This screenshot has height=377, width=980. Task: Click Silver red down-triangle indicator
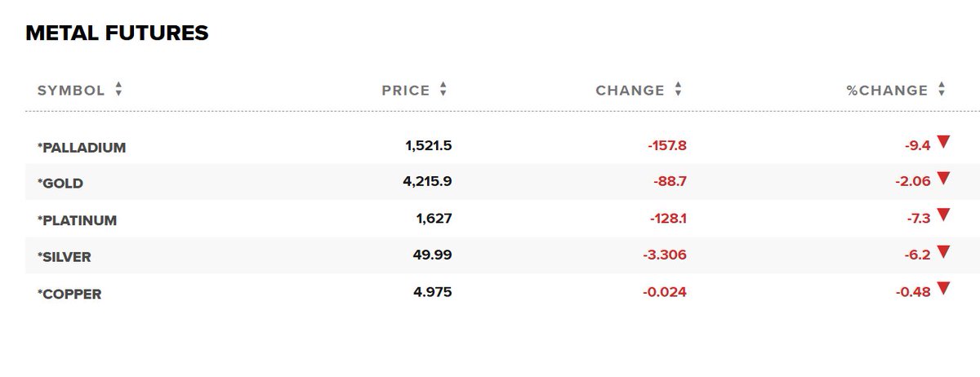(943, 251)
